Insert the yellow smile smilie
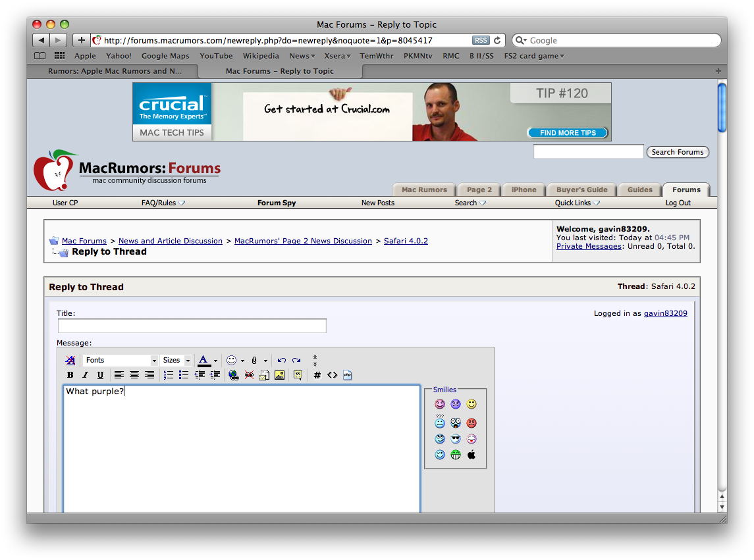 471,404
